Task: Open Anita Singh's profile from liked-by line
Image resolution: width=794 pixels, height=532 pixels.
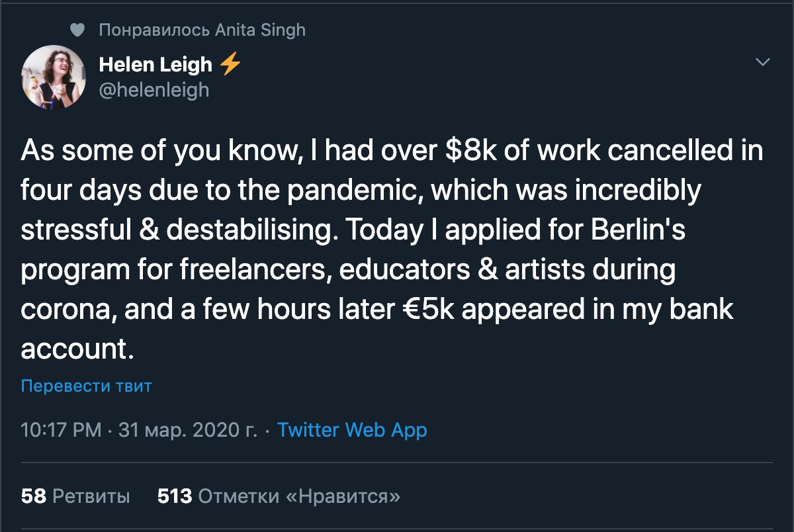Action: (x=261, y=30)
